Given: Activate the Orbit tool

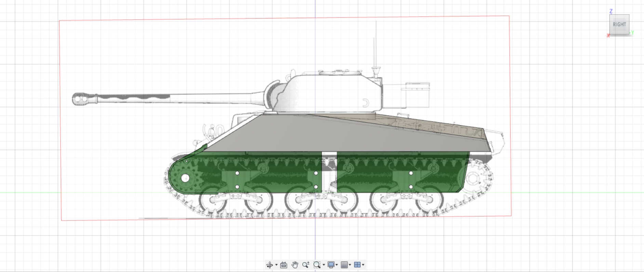Looking at the screenshot, I should coord(269,265).
